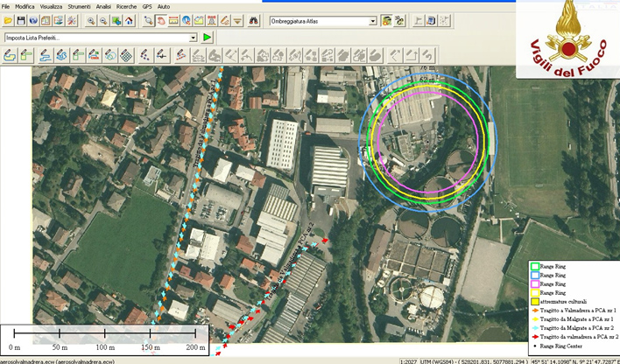This screenshot has width=620, height=364.
Task: Click the Zoom In magnifier icon
Action: (x=90, y=20)
